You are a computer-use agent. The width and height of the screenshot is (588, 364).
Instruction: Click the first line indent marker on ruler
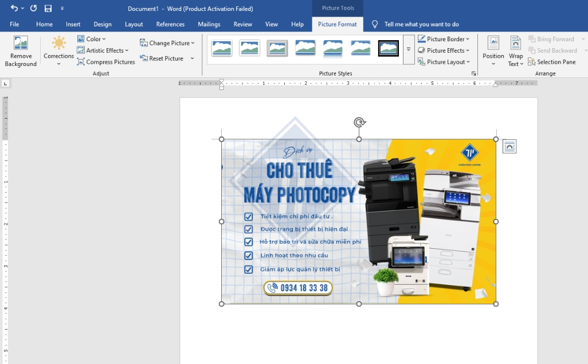222,81
